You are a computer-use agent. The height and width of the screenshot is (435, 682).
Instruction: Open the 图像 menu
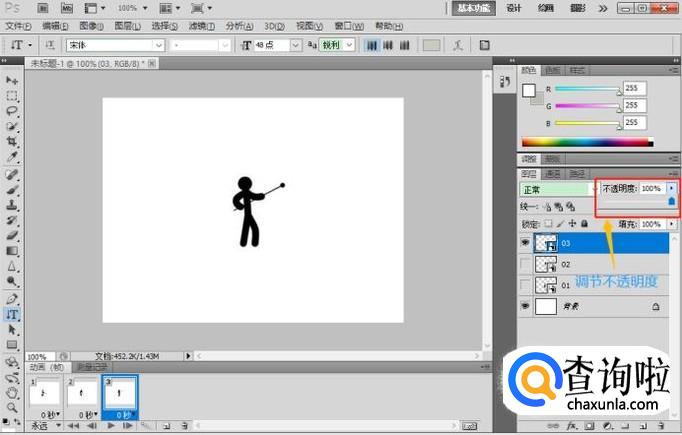90,26
